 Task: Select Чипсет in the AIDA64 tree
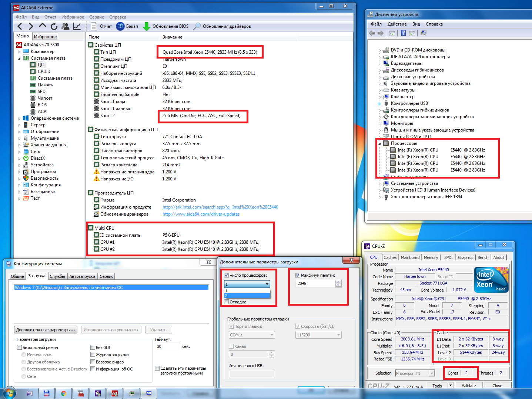[x=41, y=98]
